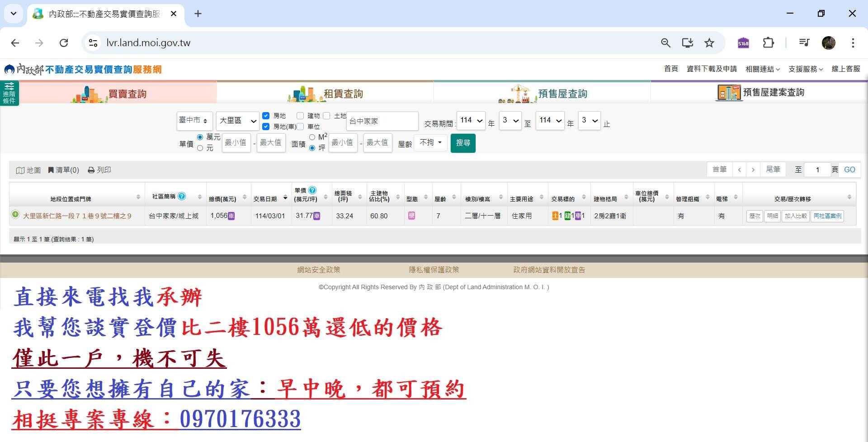
Task: Expand the 大里區 district dropdown
Action: (x=238, y=121)
